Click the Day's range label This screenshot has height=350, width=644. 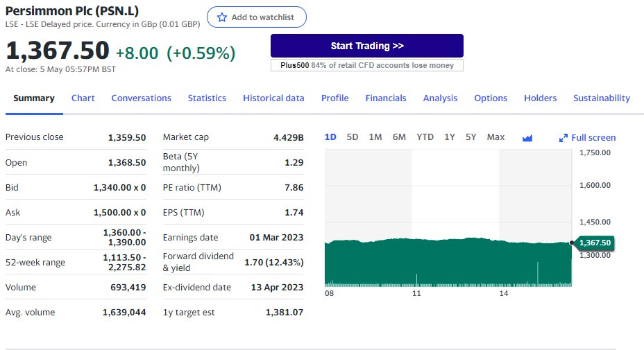coord(28,238)
